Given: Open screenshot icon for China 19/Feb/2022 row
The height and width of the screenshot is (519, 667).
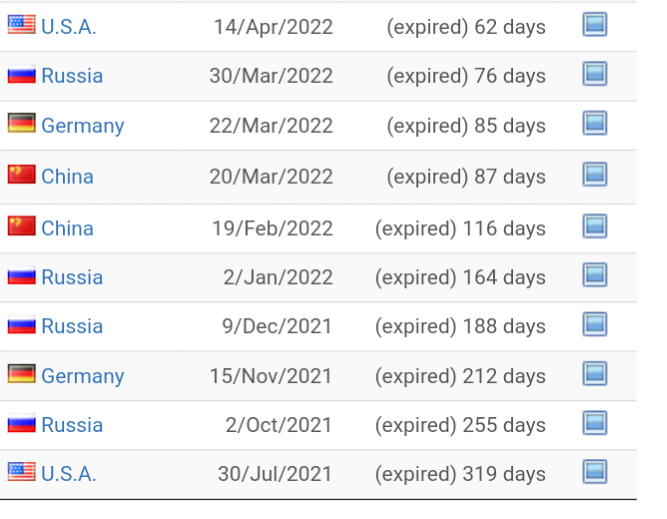Looking at the screenshot, I should pos(594,226).
